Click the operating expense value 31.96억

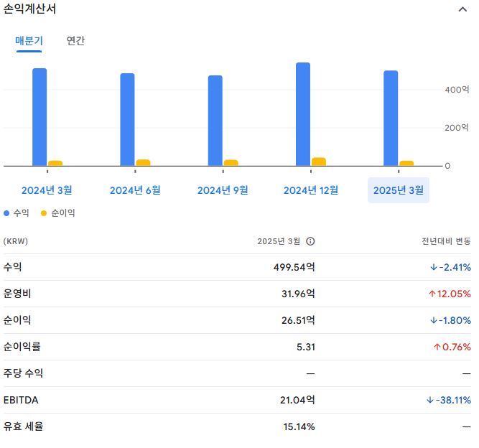[298, 294]
